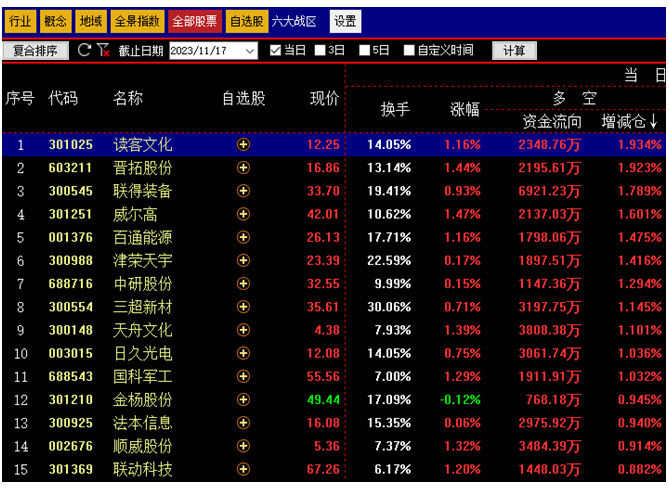Clear filter with funnel icon
Image resolution: width=669 pixels, height=489 pixels.
(103, 50)
